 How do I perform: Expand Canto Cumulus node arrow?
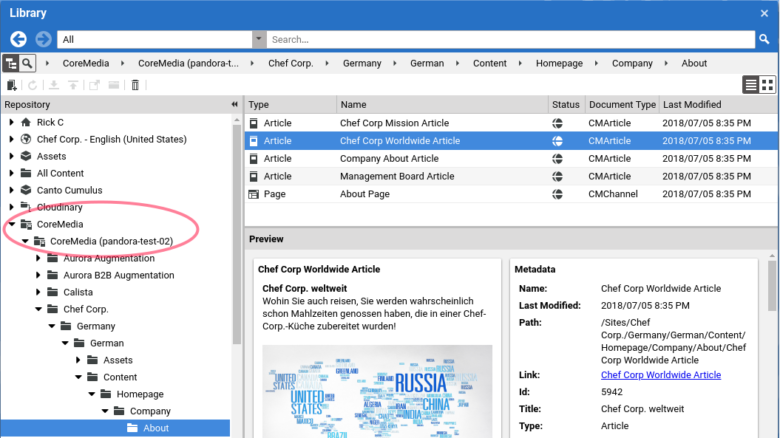(11, 190)
